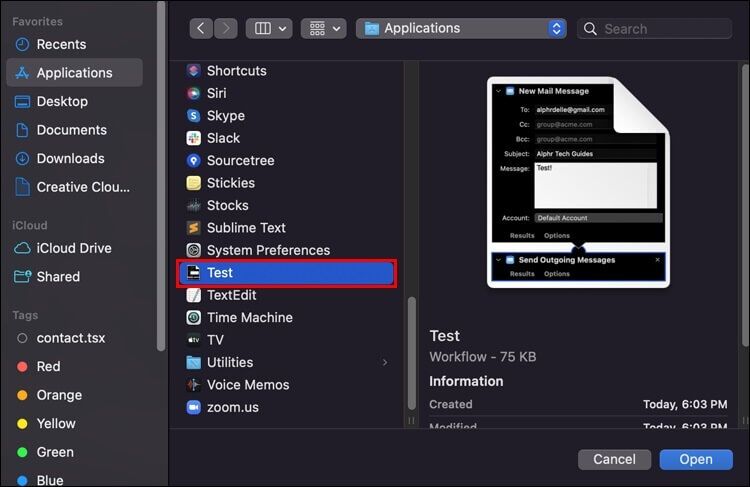The image size is (750, 487).
Task: Click the Shared folder icon in sidebar
Action: (22, 277)
